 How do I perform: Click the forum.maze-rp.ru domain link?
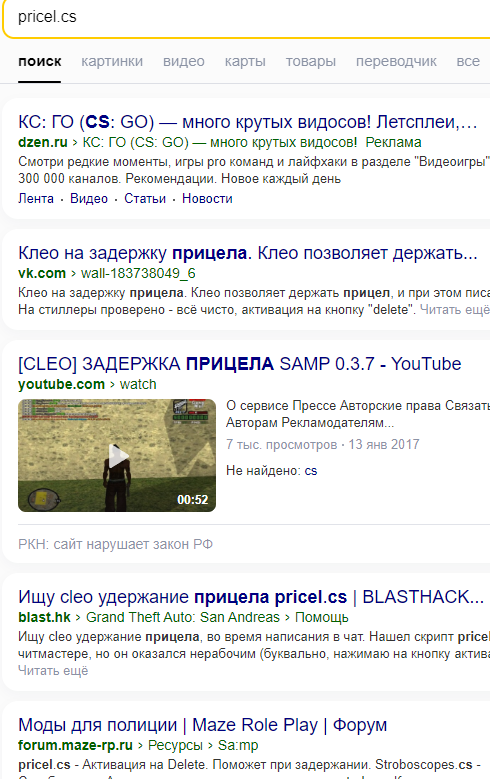click(76, 745)
